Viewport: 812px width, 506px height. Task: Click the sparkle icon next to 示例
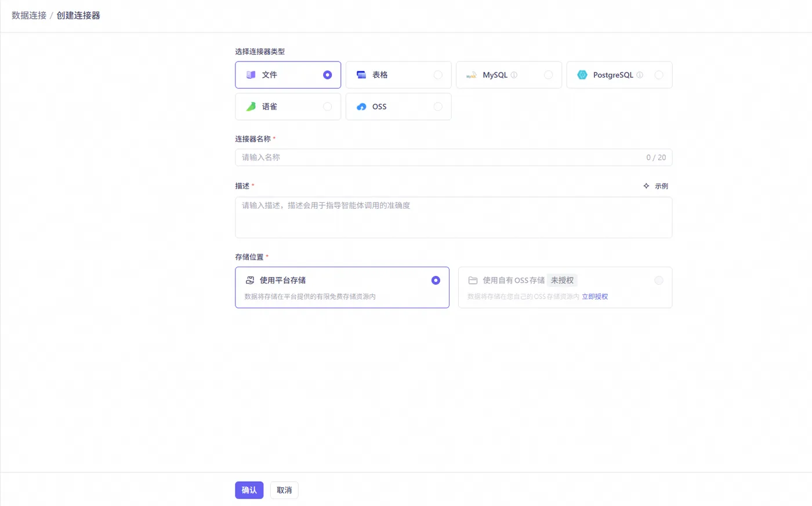click(646, 186)
